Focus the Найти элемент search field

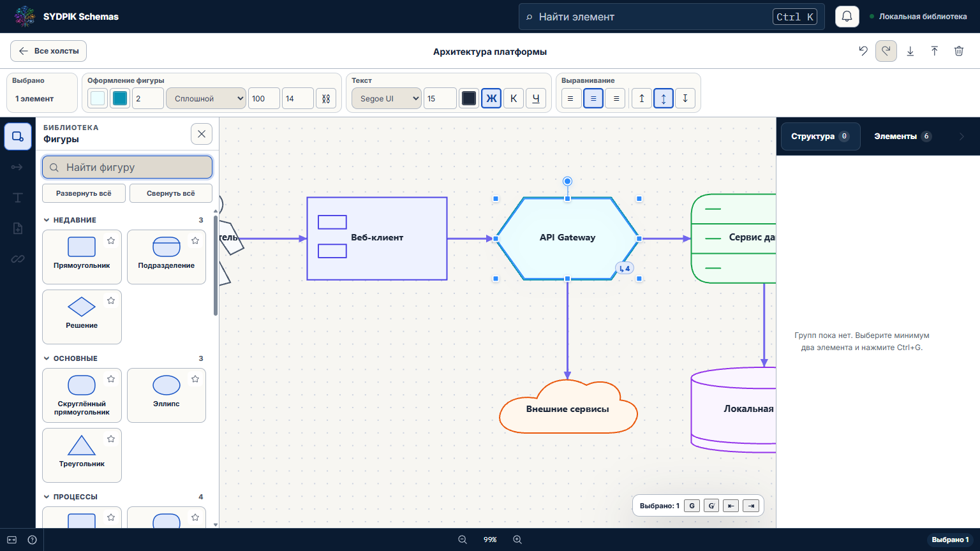pos(671,17)
